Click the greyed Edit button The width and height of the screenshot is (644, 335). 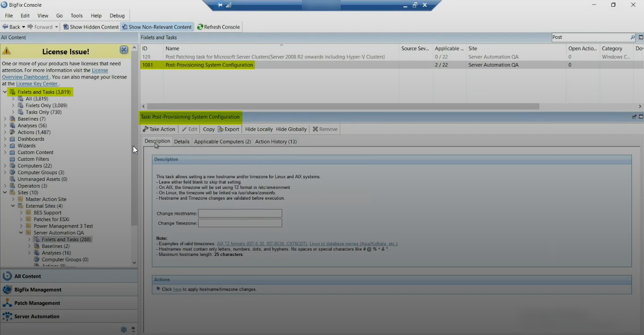tap(189, 129)
